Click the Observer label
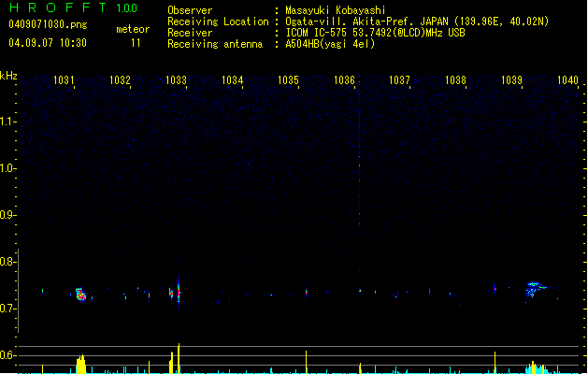588x374 pixels. (190, 10)
